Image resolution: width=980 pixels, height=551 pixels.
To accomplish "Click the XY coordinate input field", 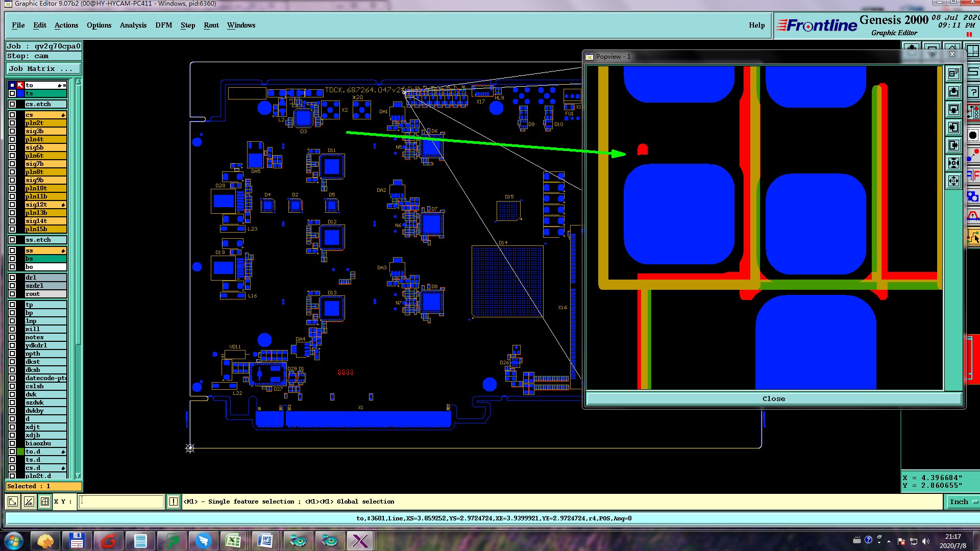I will (121, 502).
